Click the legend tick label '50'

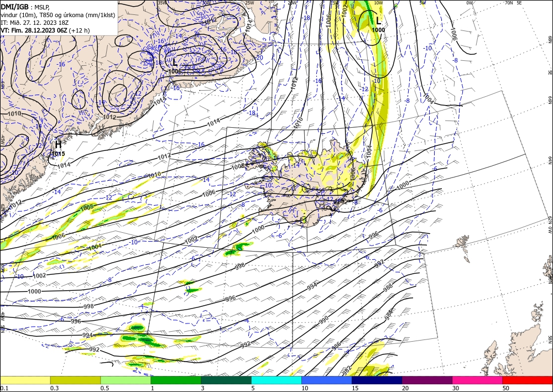pyautogui.click(x=506, y=388)
